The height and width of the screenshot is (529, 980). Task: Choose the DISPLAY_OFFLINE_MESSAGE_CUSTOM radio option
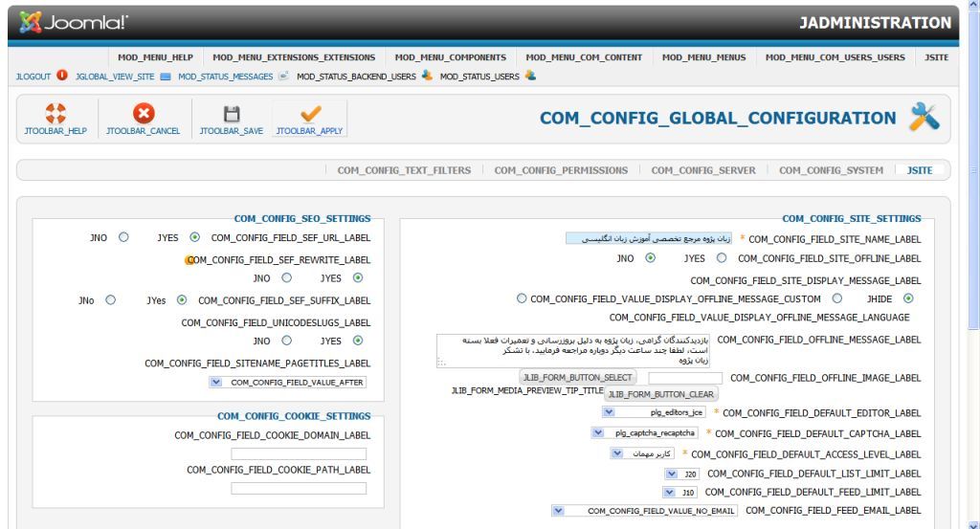(522, 298)
